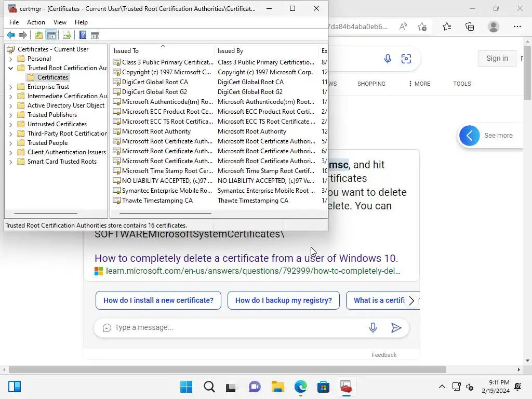Select Client Authentication Issuers folder

[66, 152]
